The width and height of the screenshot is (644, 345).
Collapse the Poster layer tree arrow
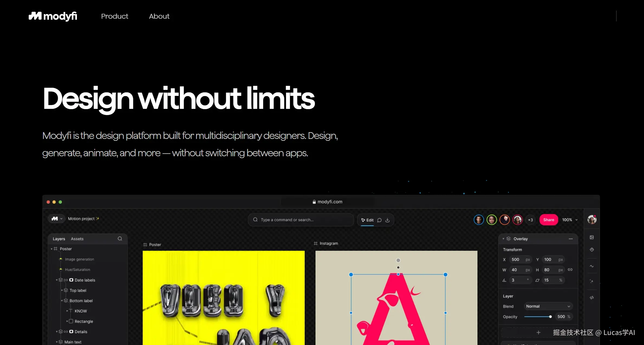tap(51, 249)
